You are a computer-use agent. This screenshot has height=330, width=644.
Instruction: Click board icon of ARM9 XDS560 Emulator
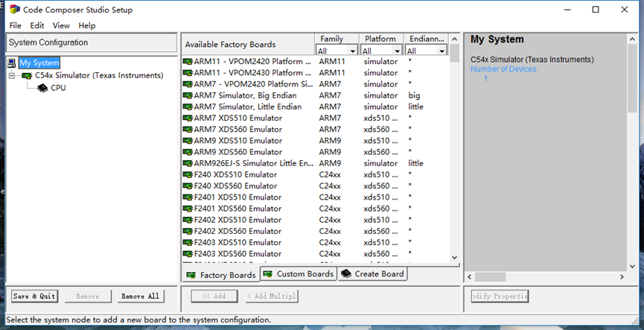click(188, 152)
